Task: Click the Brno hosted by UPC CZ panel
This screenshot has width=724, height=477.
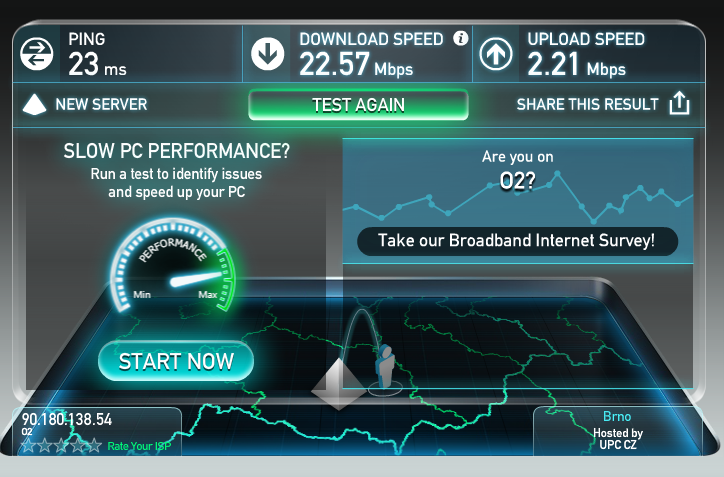Action: pos(618,431)
